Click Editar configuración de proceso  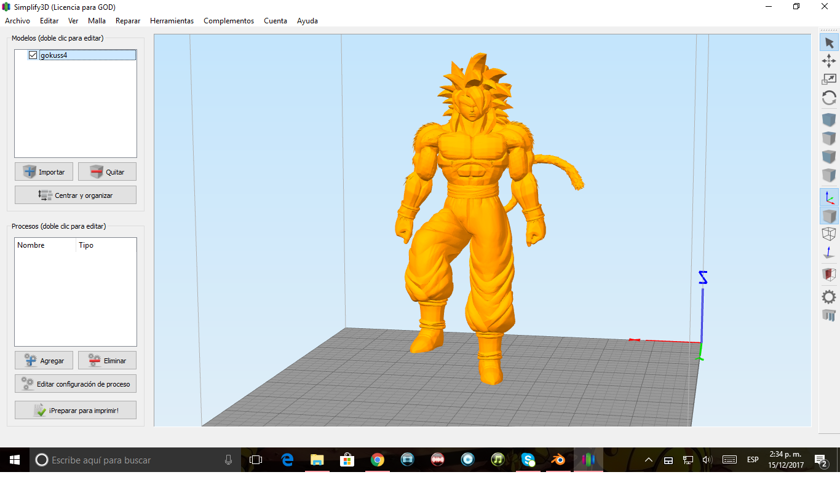tap(76, 384)
